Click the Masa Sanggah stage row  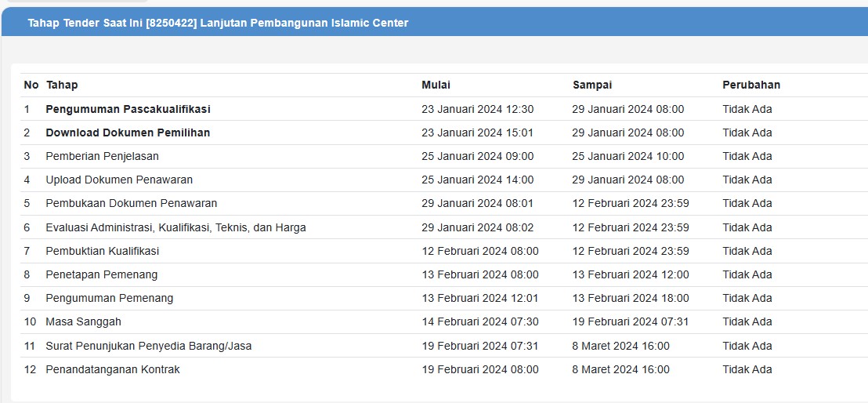[x=83, y=321]
